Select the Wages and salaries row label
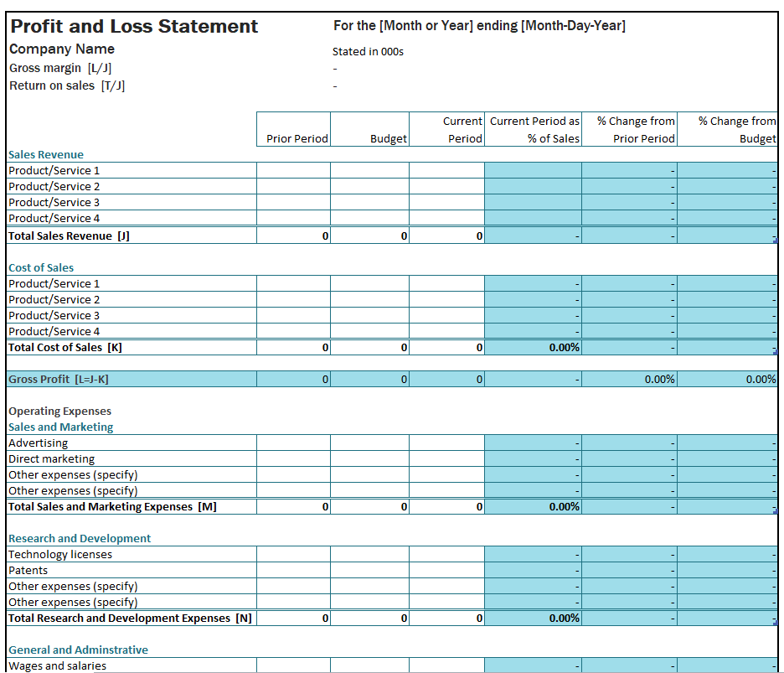This screenshot has height=673, width=784. (x=58, y=665)
